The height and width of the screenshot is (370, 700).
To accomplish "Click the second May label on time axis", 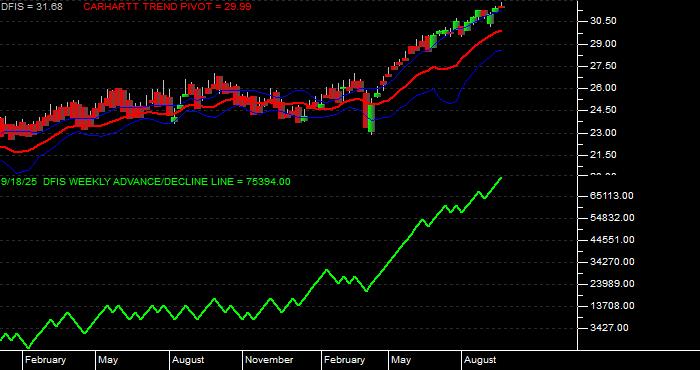I will (x=401, y=360).
